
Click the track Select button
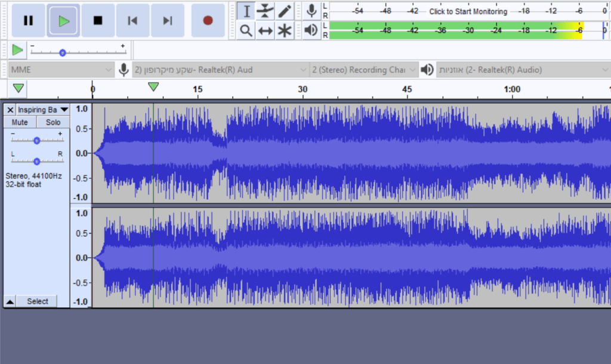click(x=38, y=301)
